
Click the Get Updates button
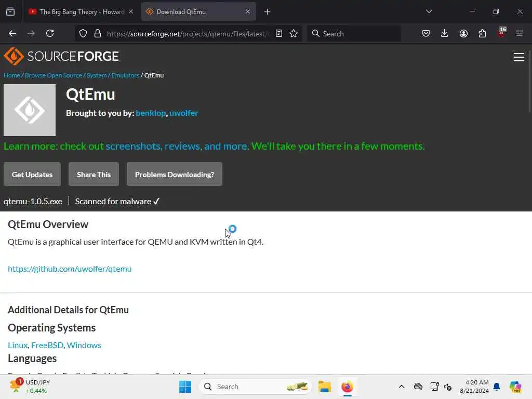32,174
